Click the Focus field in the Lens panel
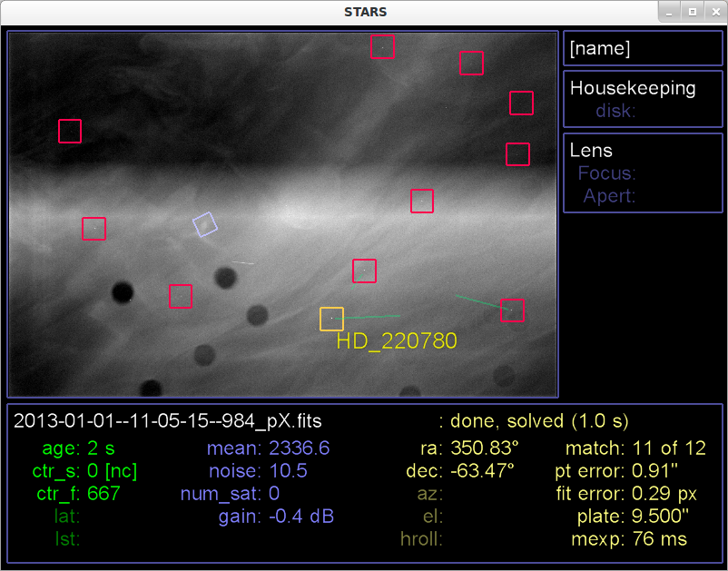Image resolution: width=728 pixels, height=571 pixels. click(606, 173)
